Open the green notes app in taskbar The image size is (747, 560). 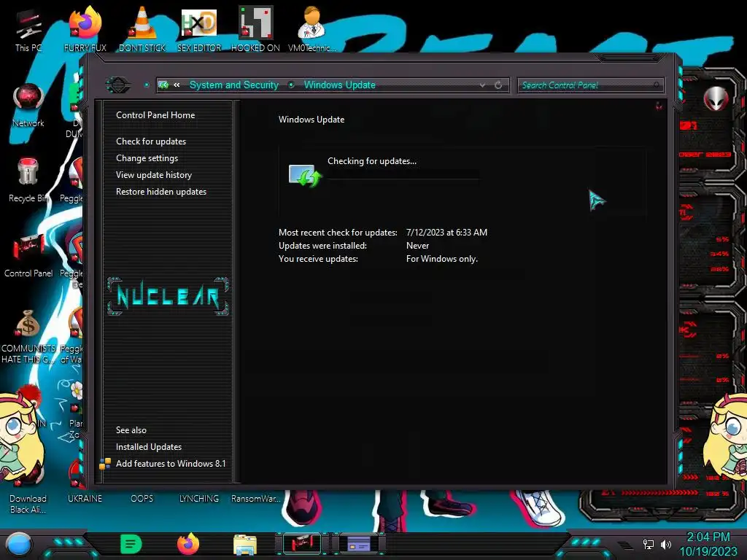point(131,544)
